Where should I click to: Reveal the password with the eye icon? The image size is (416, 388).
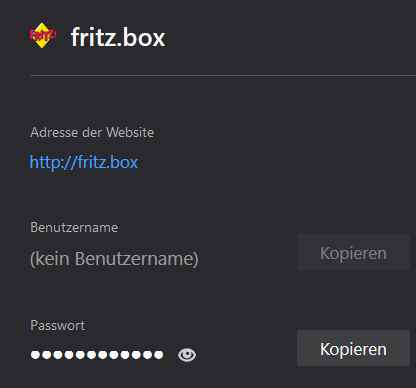click(x=187, y=355)
